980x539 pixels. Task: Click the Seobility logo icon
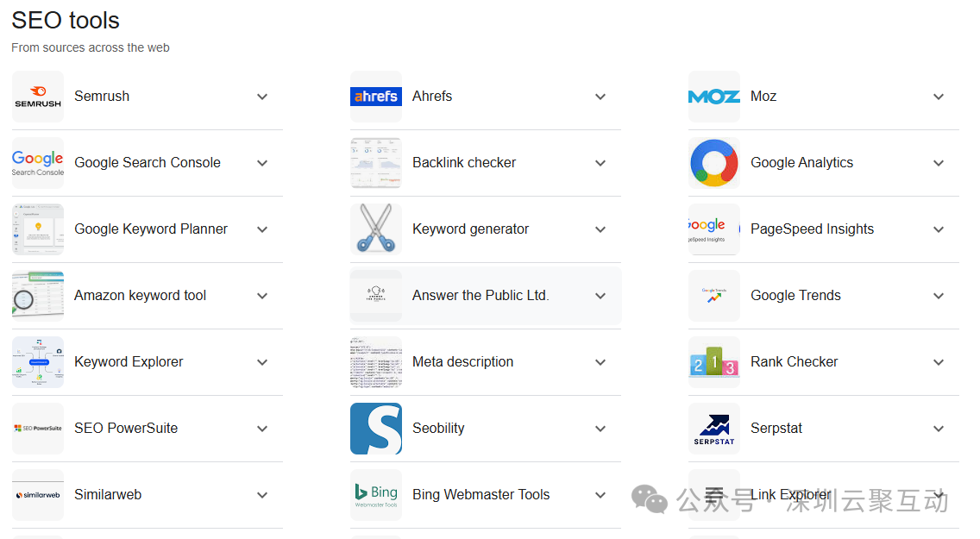pos(376,429)
